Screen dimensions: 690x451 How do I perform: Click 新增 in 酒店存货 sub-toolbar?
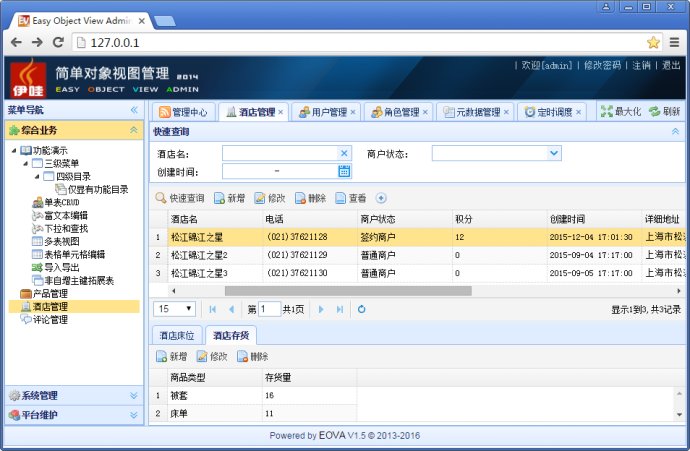coord(172,356)
